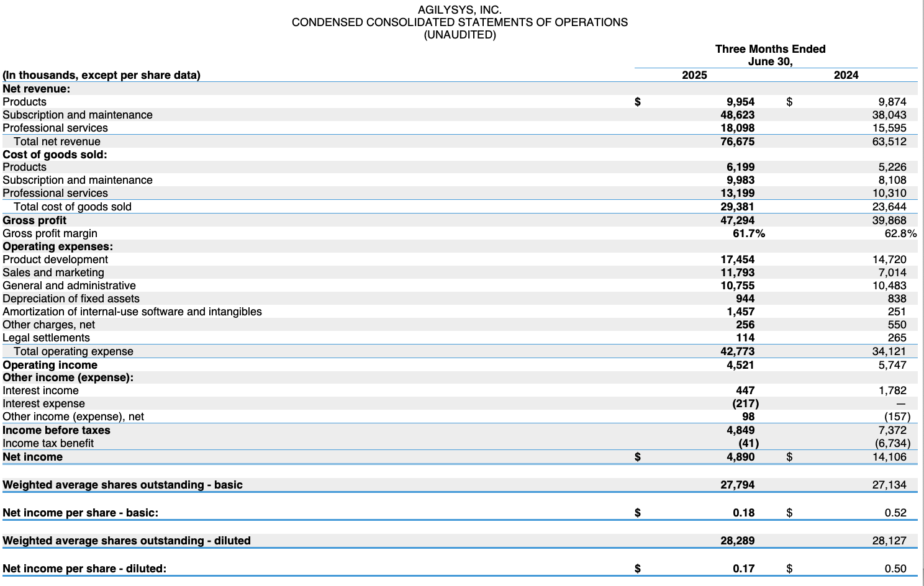Select the 61.7% gross profit margin value

click(749, 233)
